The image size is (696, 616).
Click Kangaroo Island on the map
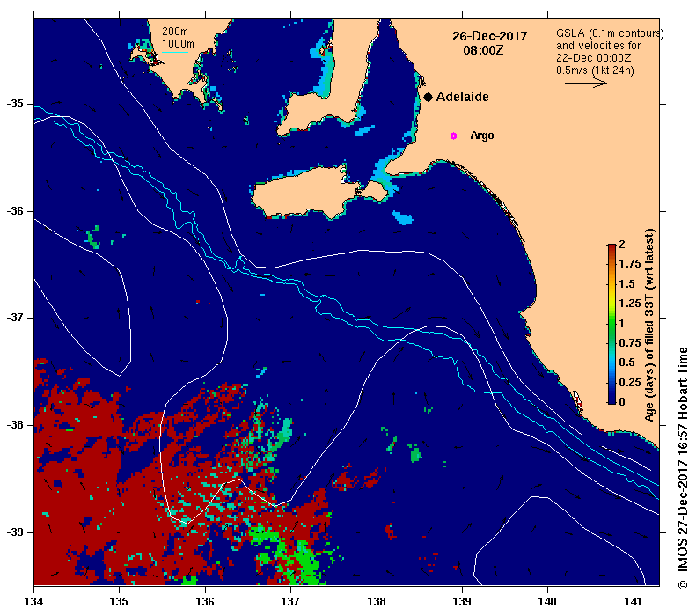point(306,193)
